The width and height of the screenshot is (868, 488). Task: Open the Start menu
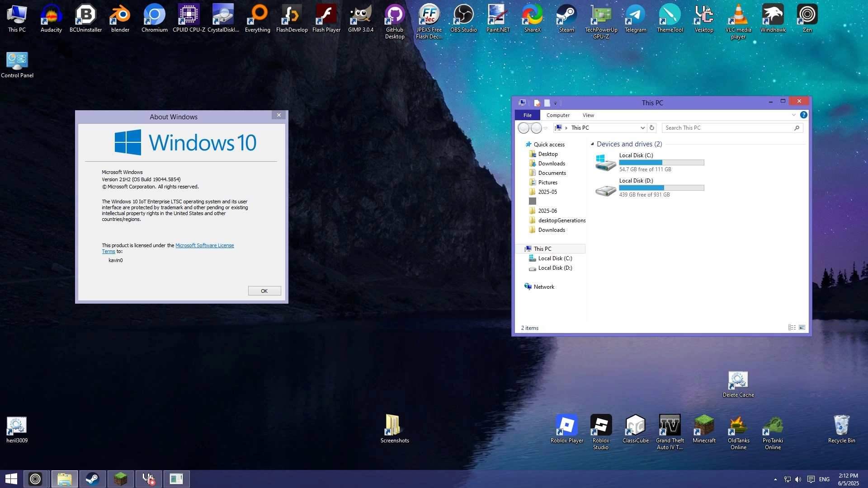[x=11, y=479]
